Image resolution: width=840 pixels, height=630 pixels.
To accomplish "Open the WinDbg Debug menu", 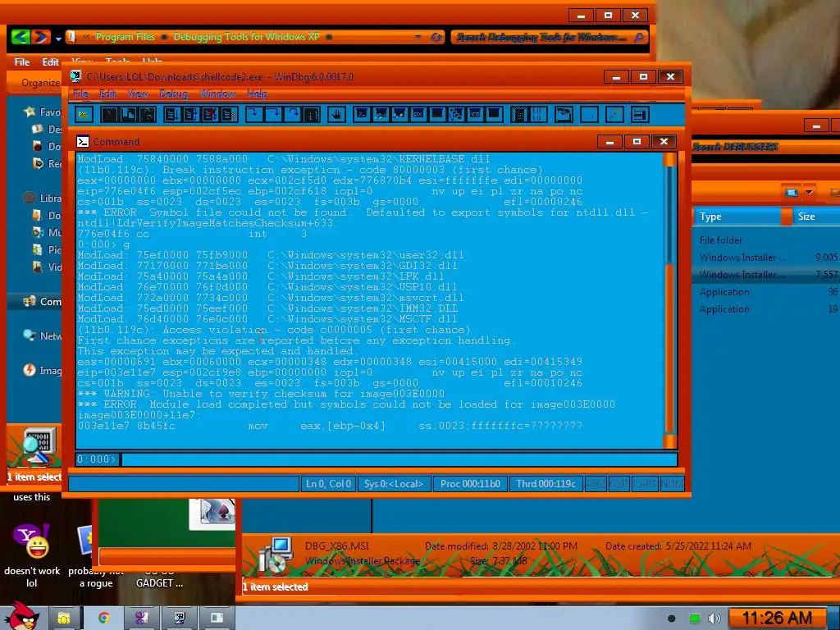I will 174,94.
